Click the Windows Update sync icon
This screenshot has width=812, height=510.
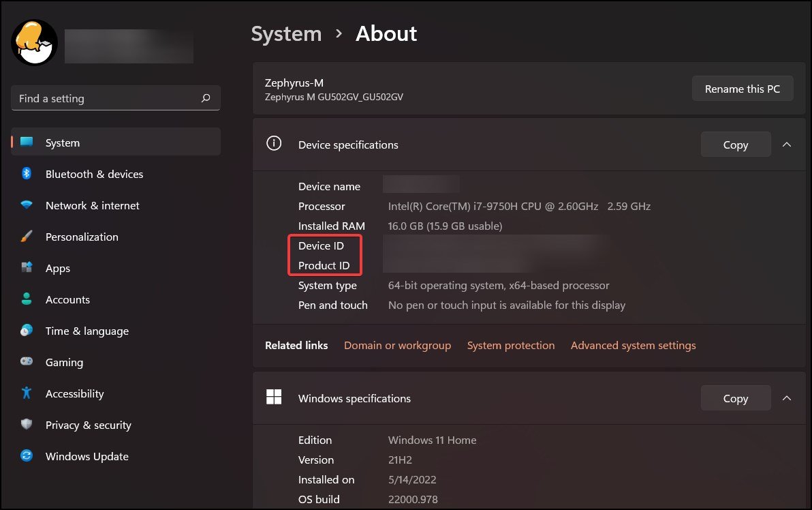point(27,455)
